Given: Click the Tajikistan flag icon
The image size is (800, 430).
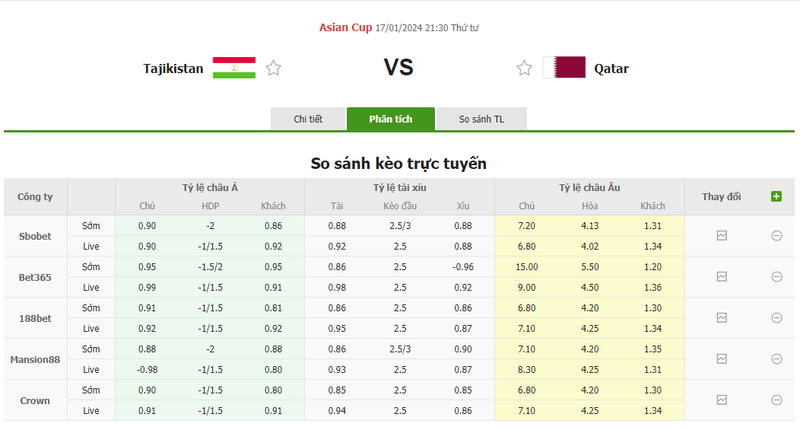Looking at the screenshot, I should (x=234, y=68).
